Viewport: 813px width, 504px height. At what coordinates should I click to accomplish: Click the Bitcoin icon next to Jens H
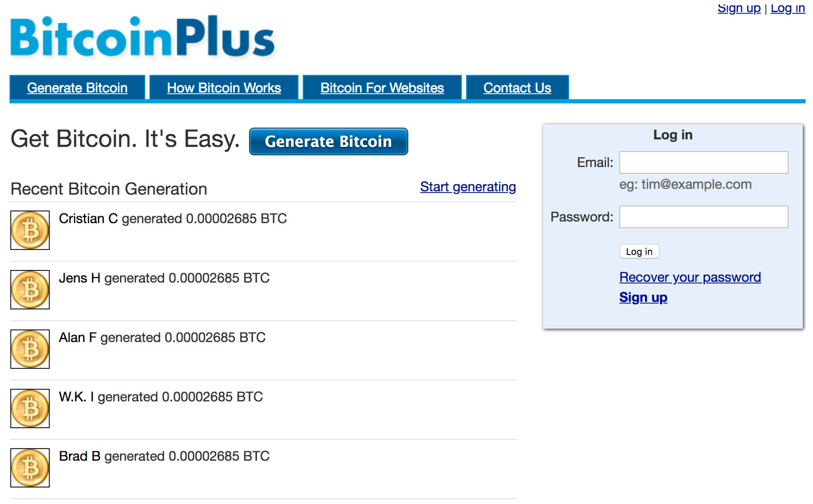tap(29, 289)
